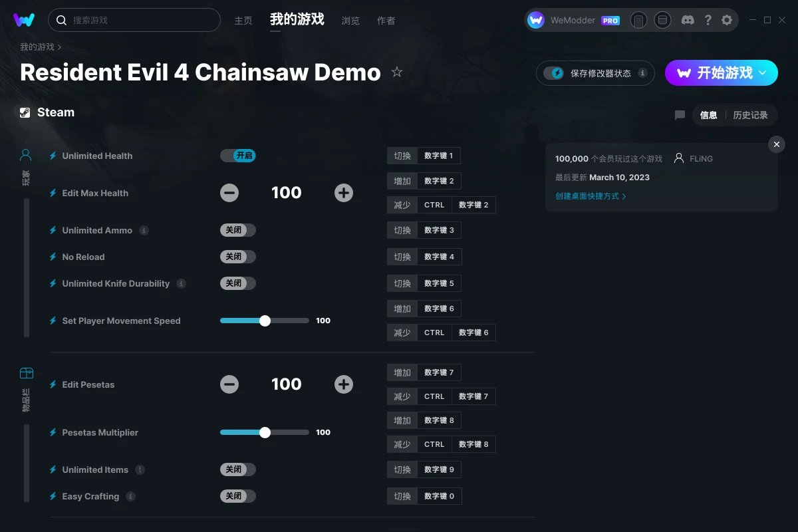798x532 pixels.
Task: Click the WeModder user avatar
Action: (x=536, y=20)
